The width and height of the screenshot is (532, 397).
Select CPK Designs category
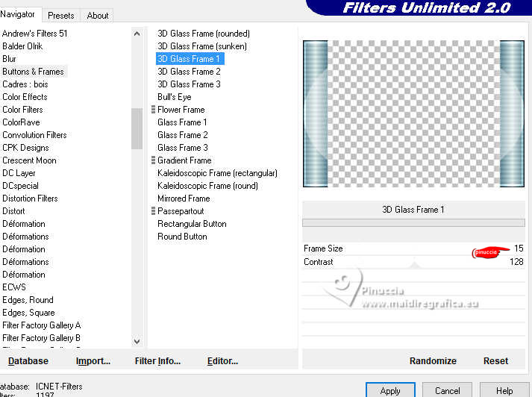[26, 148]
